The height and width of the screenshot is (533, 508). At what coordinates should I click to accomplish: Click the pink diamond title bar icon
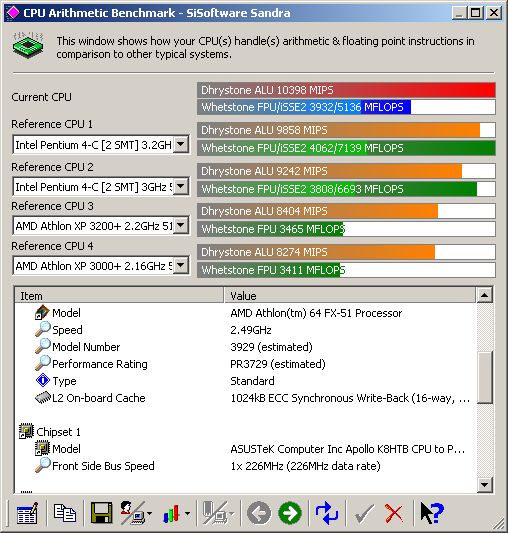(13, 13)
